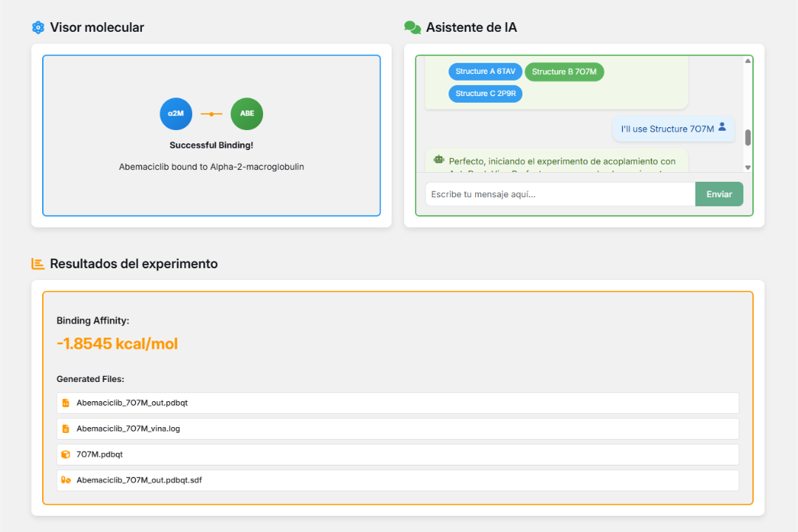798x532 pixels.
Task: Choose Structure C 2P9R chip
Action: pyautogui.click(x=485, y=94)
